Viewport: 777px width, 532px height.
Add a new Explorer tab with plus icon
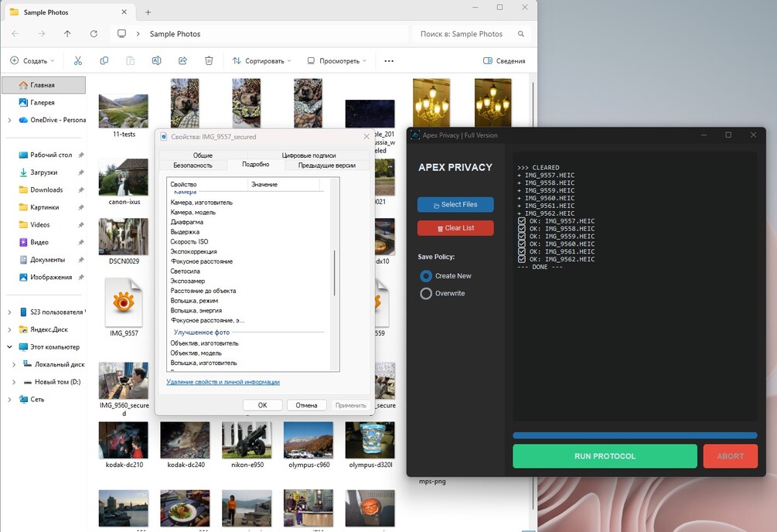coord(148,12)
